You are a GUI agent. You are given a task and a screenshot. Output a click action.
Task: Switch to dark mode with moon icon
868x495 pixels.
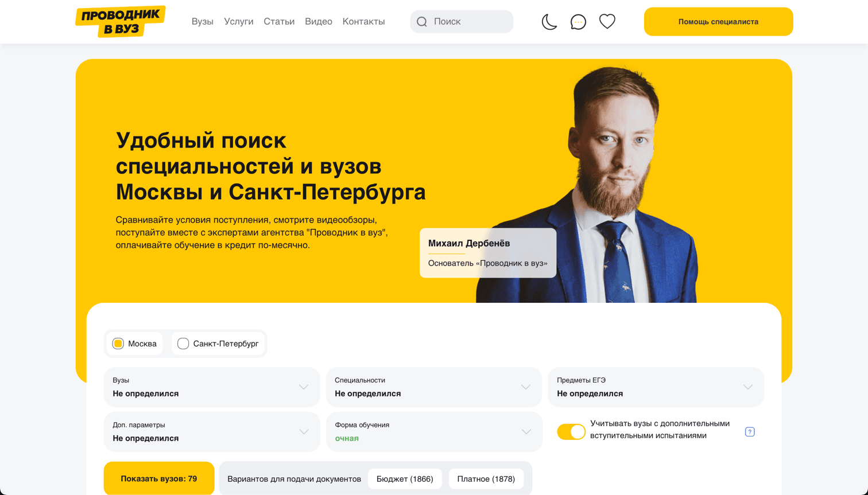(549, 22)
